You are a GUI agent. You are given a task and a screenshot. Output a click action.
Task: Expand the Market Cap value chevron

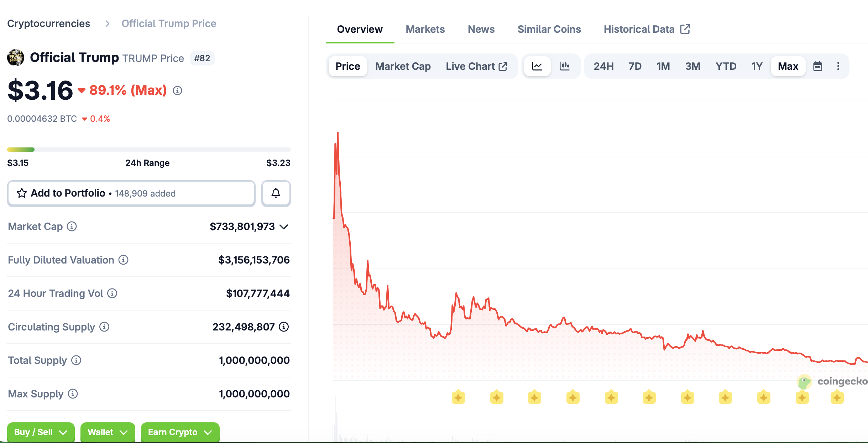[x=283, y=226]
